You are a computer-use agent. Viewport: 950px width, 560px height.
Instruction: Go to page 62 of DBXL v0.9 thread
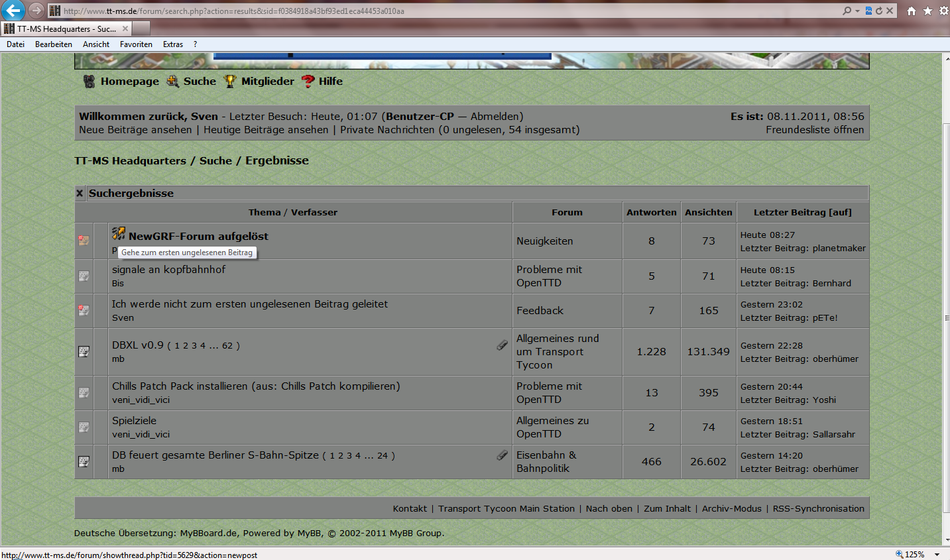(227, 346)
